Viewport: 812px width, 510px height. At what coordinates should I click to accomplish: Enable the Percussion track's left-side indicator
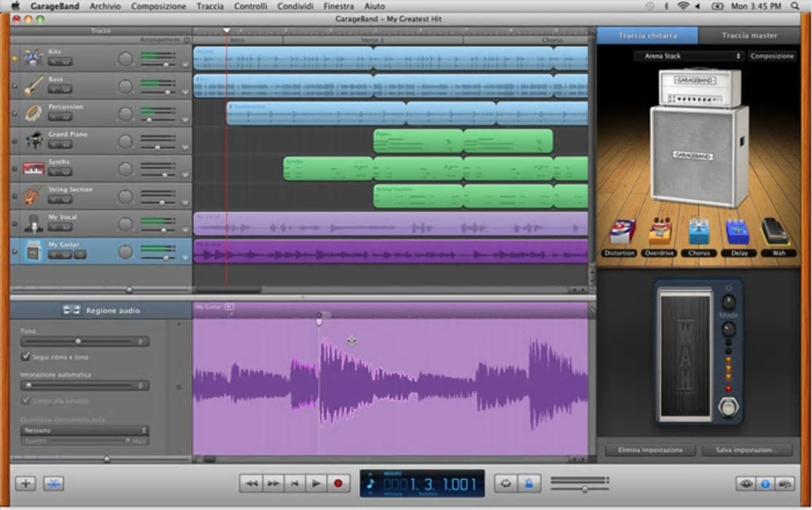[x=14, y=113]
